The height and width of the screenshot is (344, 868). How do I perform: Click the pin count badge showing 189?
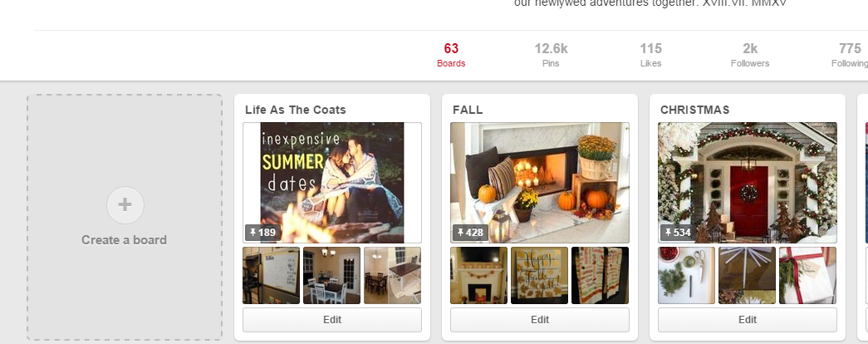263,233
